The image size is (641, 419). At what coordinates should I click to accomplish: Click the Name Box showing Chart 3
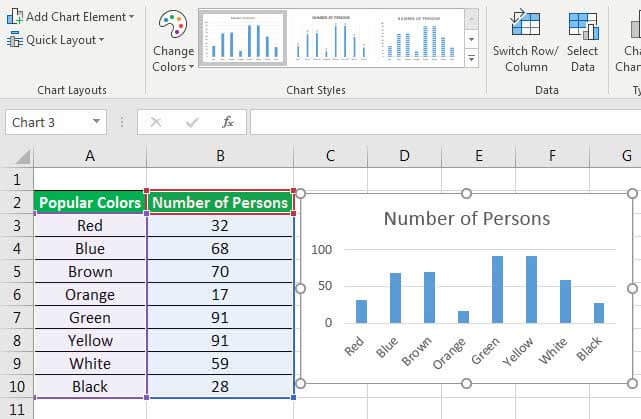pos(49,122)
